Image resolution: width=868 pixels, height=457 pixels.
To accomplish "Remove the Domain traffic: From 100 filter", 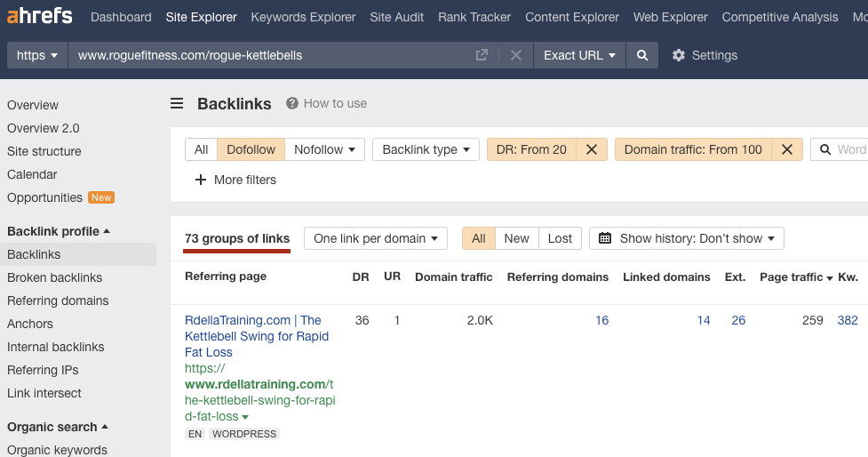I will pos(786,149).
